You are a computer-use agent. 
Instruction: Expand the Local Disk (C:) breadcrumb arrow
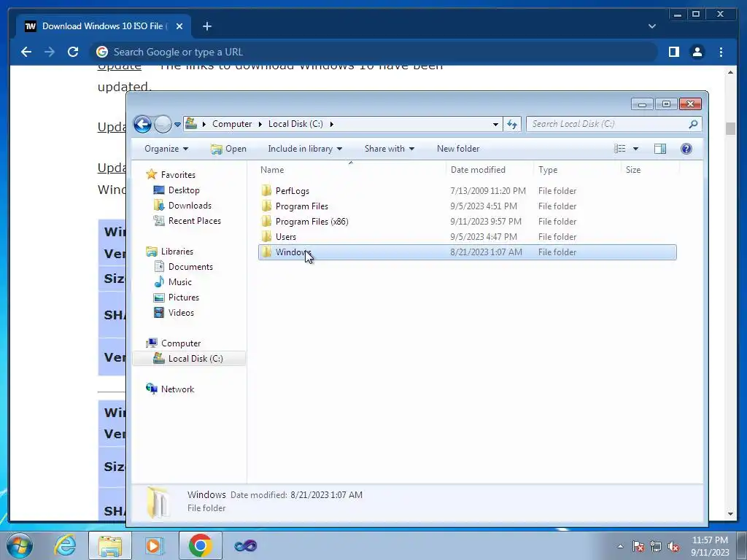tap(332, 124)
